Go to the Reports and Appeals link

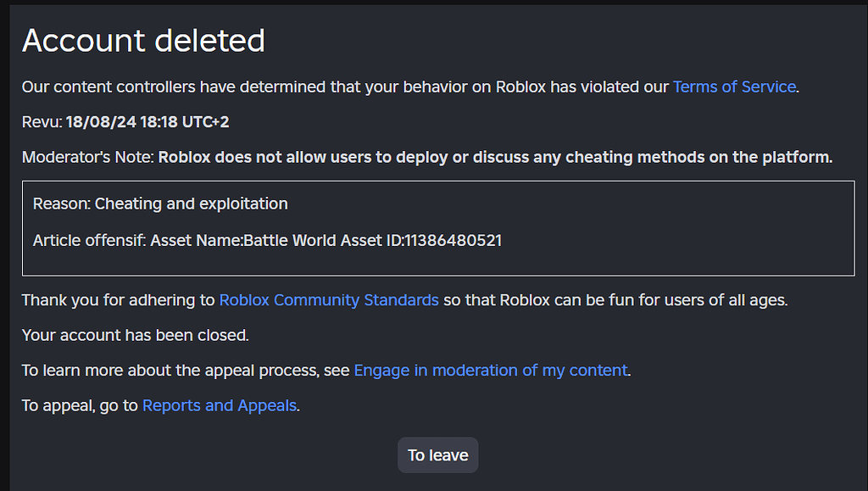pyautogui.click(x=220, y=405)
